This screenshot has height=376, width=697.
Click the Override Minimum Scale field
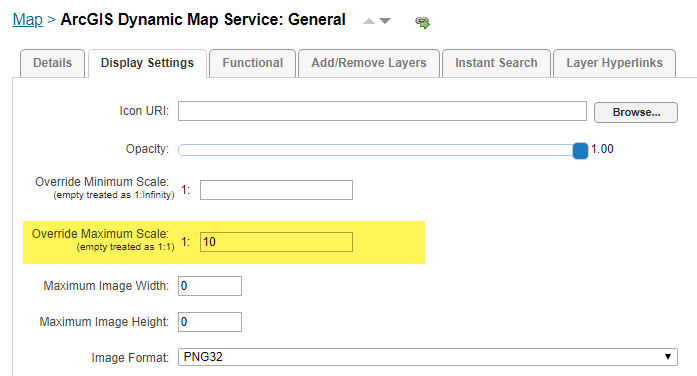click(276, 190)
